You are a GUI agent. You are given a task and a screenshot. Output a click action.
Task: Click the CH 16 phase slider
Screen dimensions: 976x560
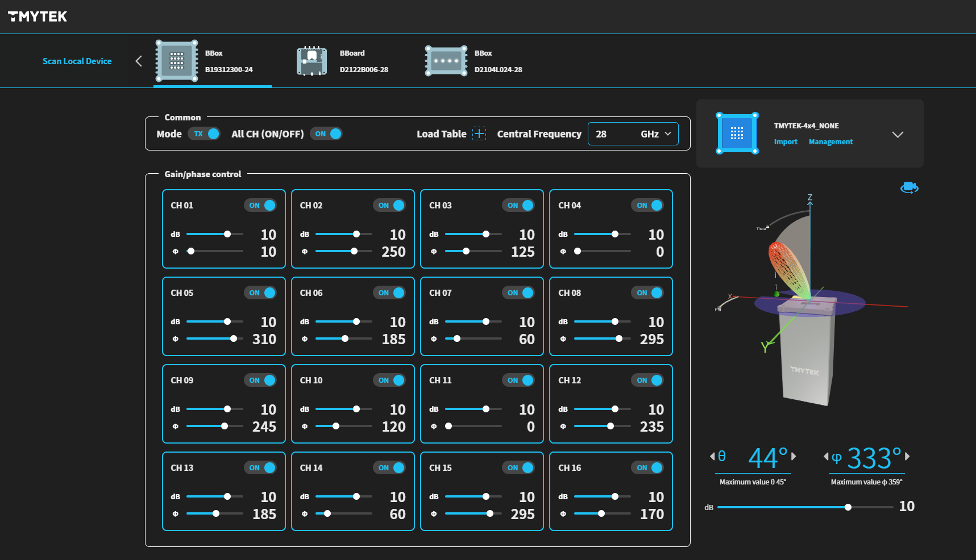point(602,513)
